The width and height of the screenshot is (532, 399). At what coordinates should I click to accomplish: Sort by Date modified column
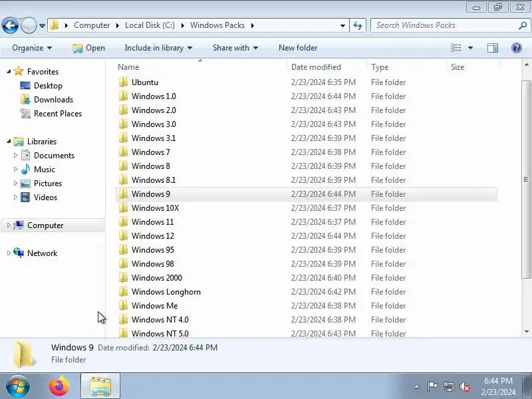tap(327, 67)
